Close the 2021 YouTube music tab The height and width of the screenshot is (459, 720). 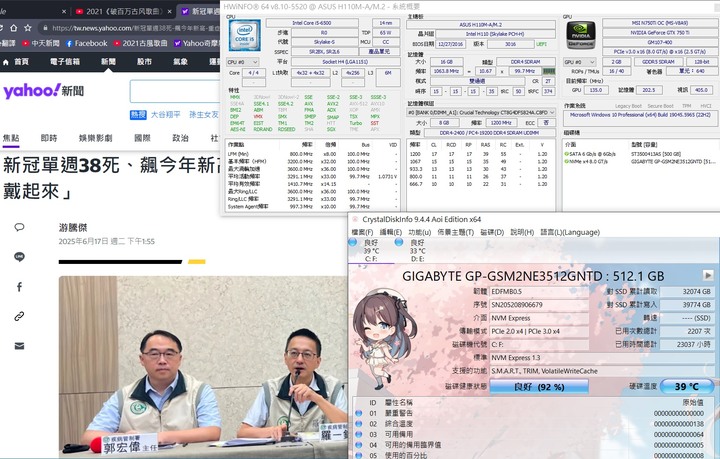tap(169, 11)
